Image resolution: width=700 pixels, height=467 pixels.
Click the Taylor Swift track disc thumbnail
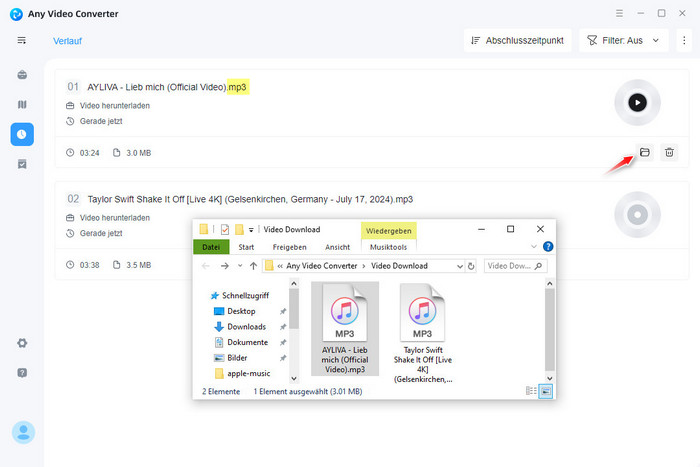point(637,215)
